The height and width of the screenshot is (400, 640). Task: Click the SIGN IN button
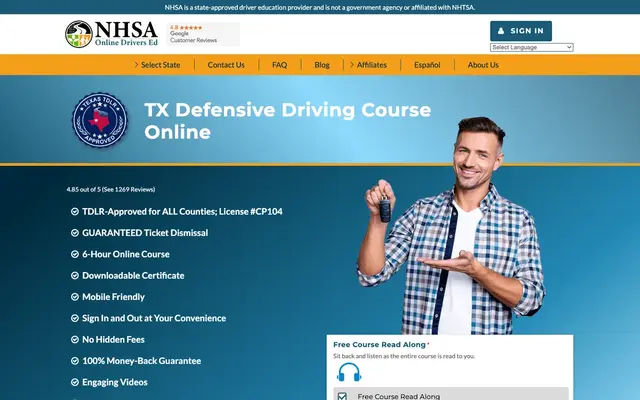pos(521,31)
